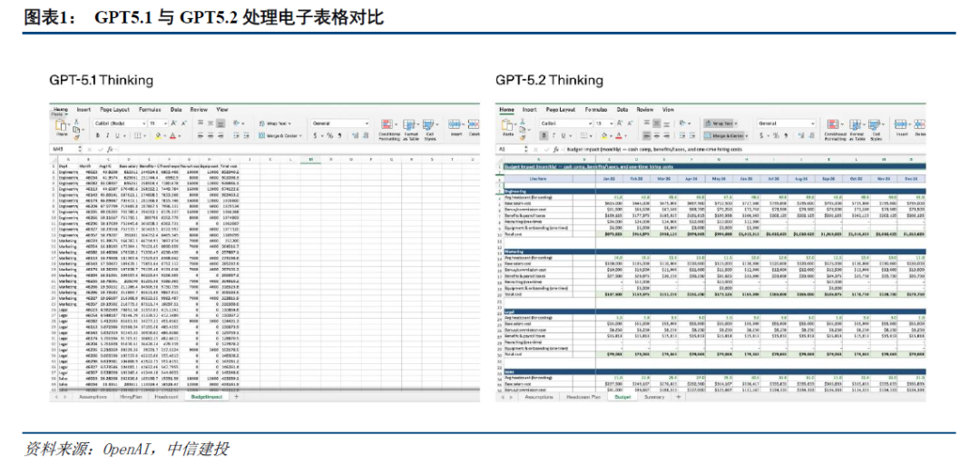Viewport: 980px width, 475px height.
Task: Select Assumptions sheet in GPT-5.1 window
Action: coord(92,397)
